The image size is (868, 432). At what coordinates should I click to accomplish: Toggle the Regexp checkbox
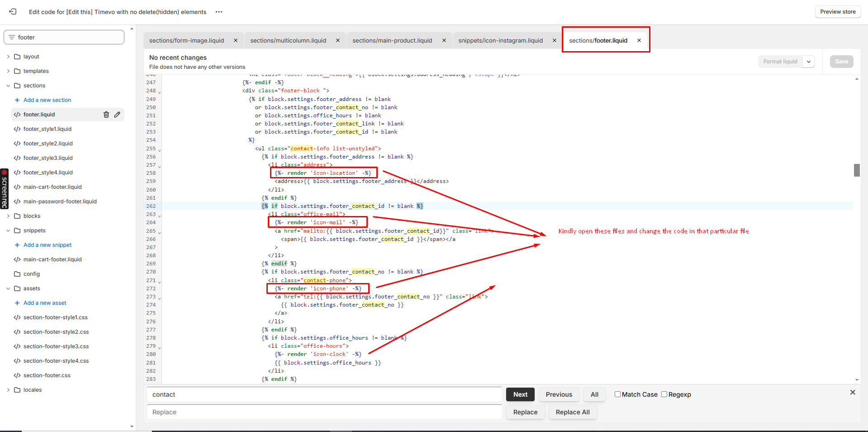[664, 394]
